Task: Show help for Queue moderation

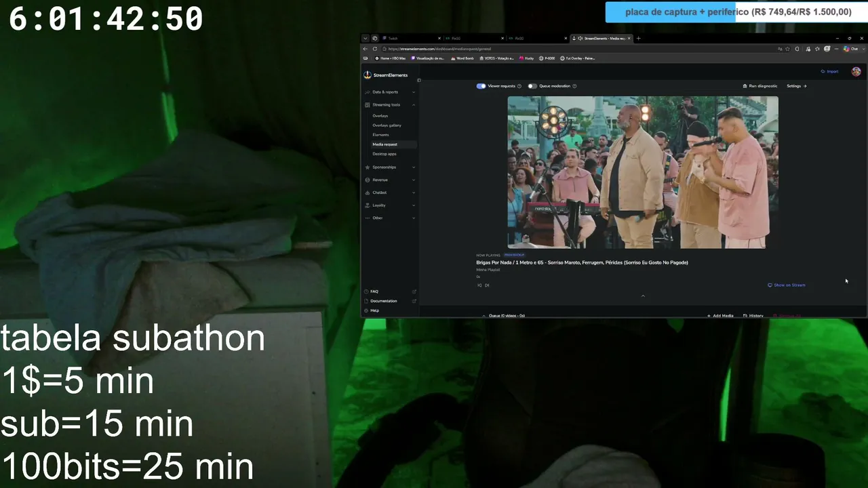Action: (574, 86)
